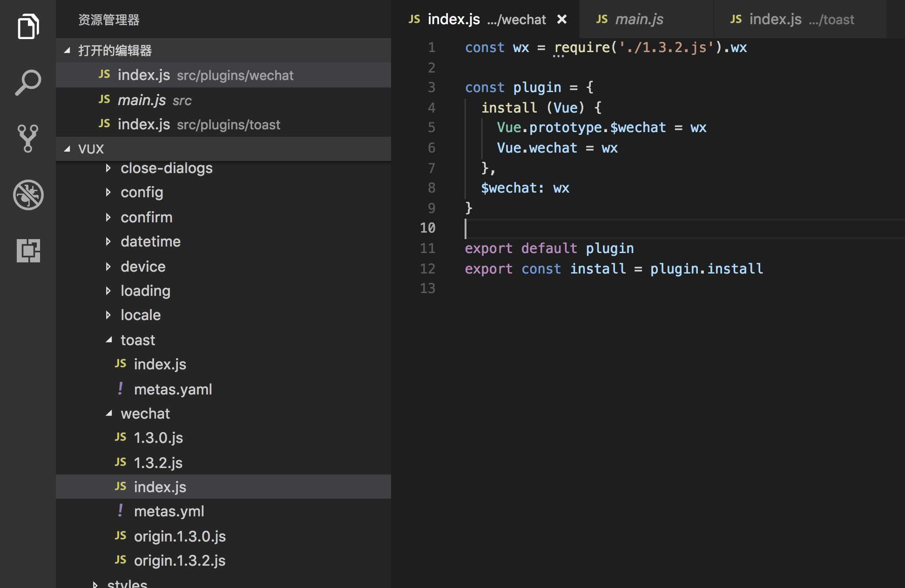
Task: Click line number 11 in the gutter
Action: click(427, 248)
